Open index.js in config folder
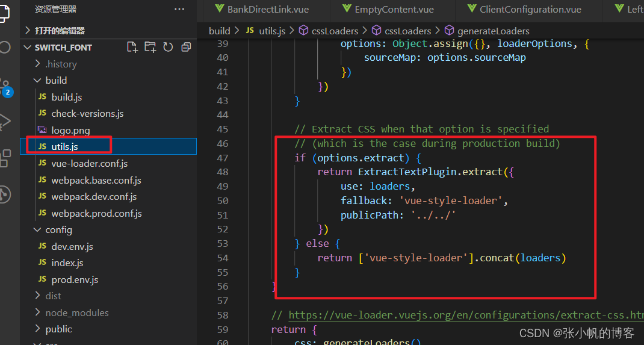This screenshot has height=345, width=644. (x=67, y=263)
